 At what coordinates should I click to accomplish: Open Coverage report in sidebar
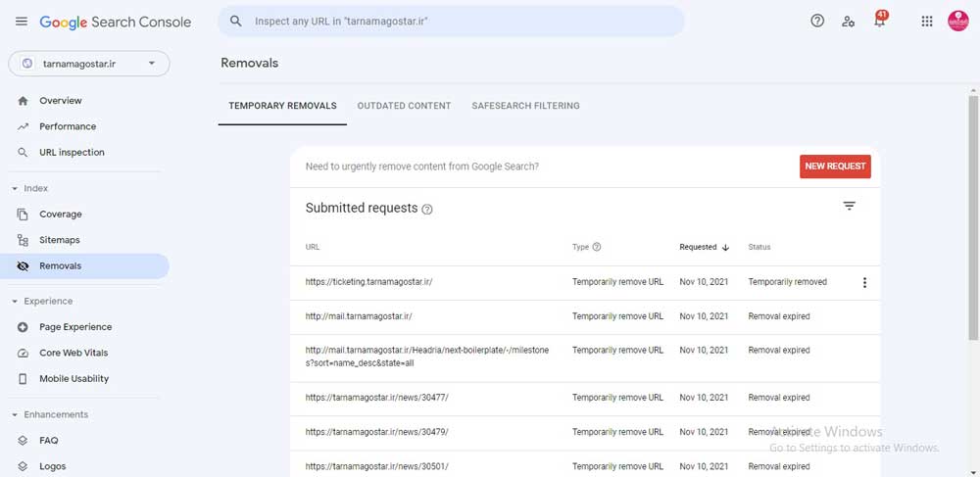61,215
